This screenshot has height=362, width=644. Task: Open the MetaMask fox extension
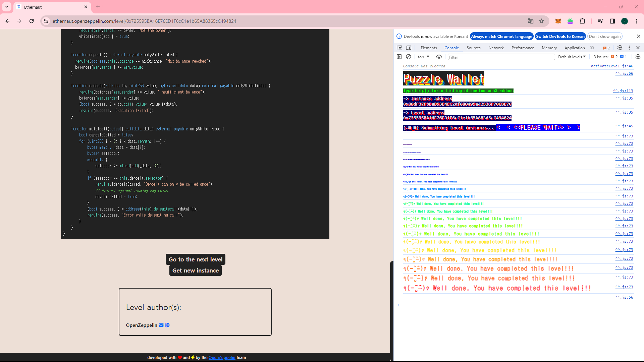click(x=558, y=21)
